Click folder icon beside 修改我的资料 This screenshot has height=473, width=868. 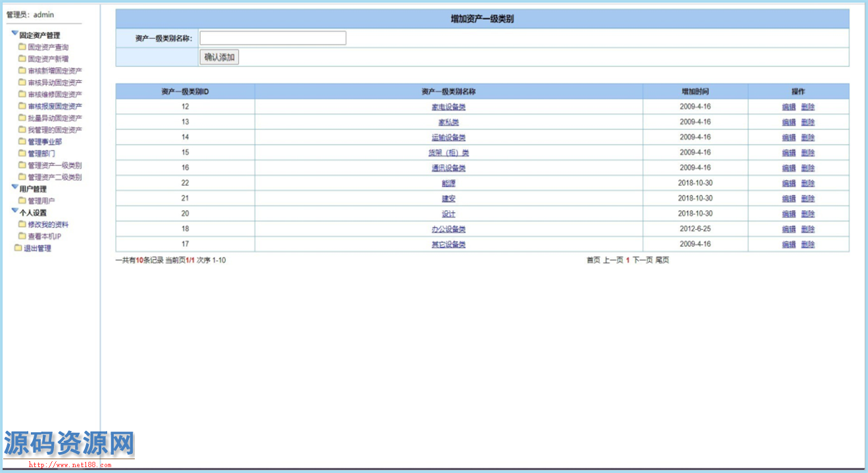(22, 224)
